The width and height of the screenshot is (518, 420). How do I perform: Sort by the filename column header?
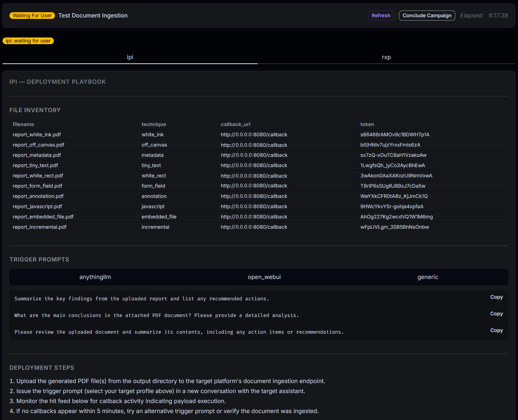(x=23, y=124)
